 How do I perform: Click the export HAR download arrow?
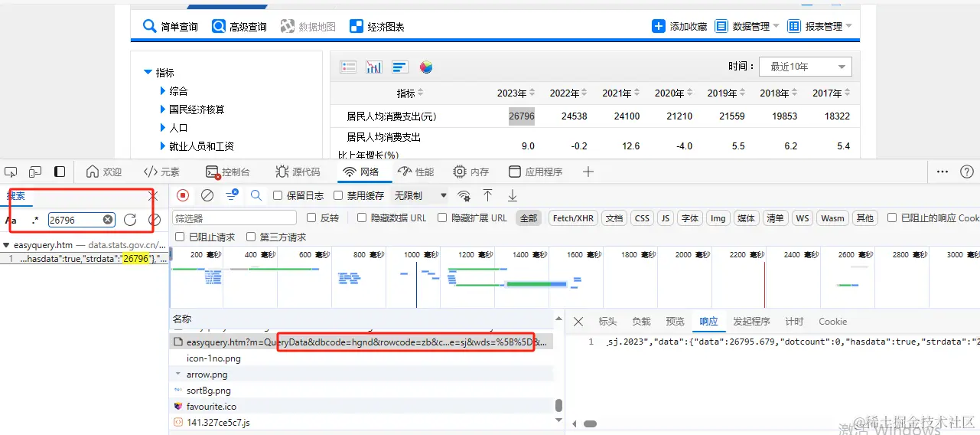click(513, 195)
